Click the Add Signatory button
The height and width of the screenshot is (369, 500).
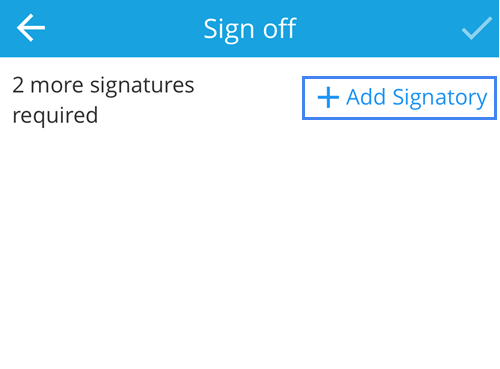coord(399,98)
